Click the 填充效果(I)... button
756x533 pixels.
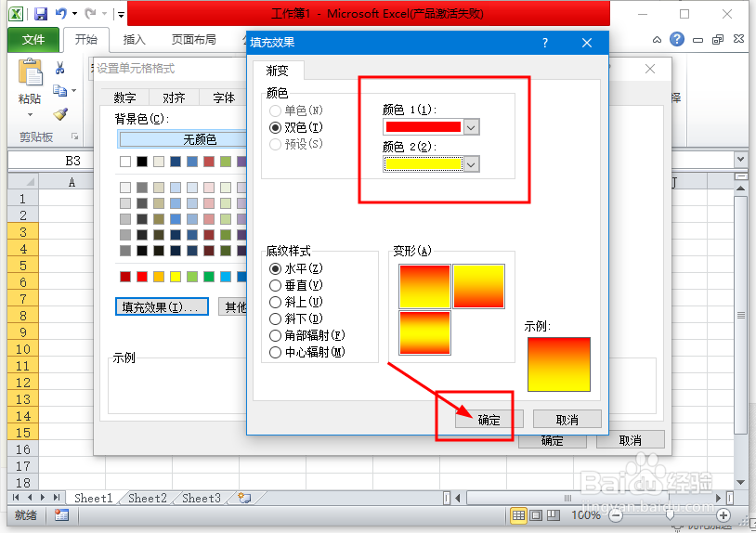162,306
